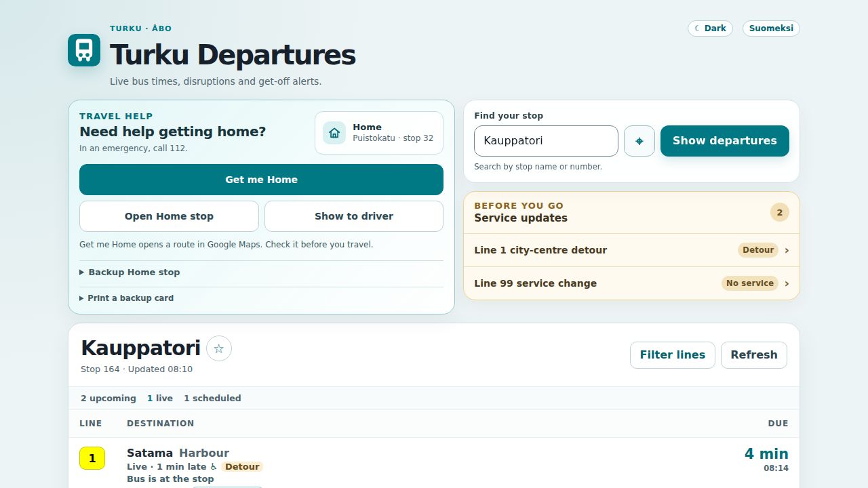Click the No service tag on Line 99

tap(750, 283)
